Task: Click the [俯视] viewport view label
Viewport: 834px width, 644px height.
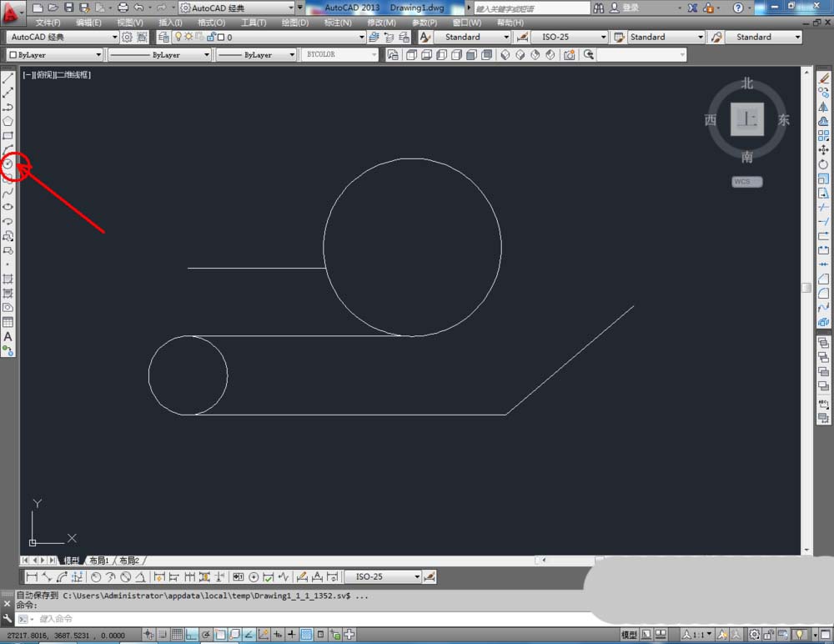Action: click(43, 74)
